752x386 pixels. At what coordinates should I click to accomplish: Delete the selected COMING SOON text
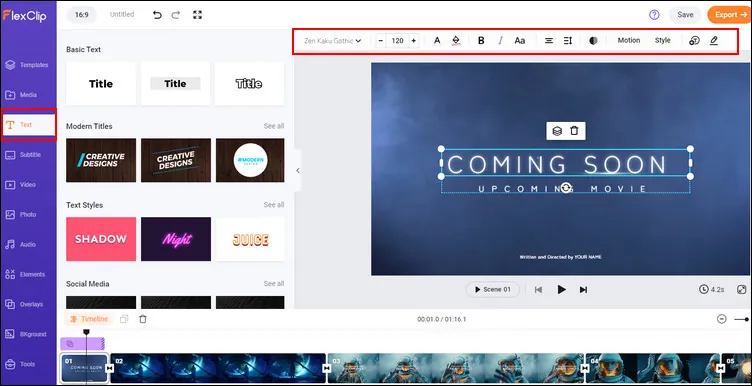(574, 130)
